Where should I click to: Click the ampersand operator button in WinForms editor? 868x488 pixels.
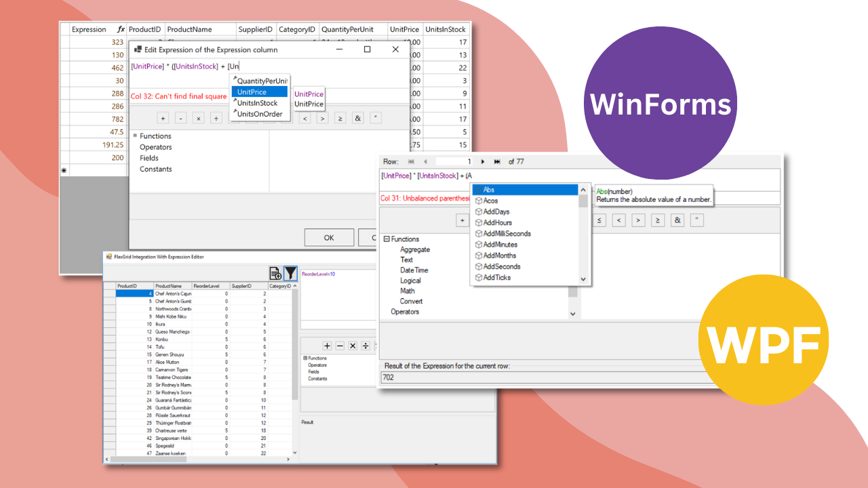pyautogui.click(x=358, y=118)
